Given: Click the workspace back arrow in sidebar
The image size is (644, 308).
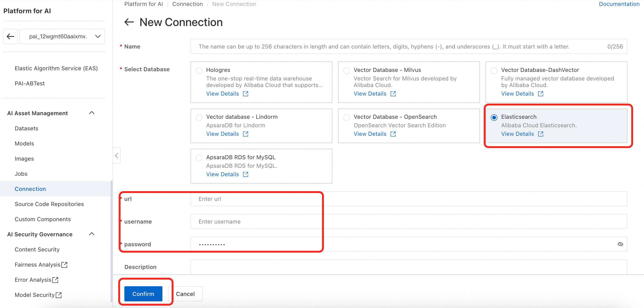Looking at the screenshot, I should point(10,36).
